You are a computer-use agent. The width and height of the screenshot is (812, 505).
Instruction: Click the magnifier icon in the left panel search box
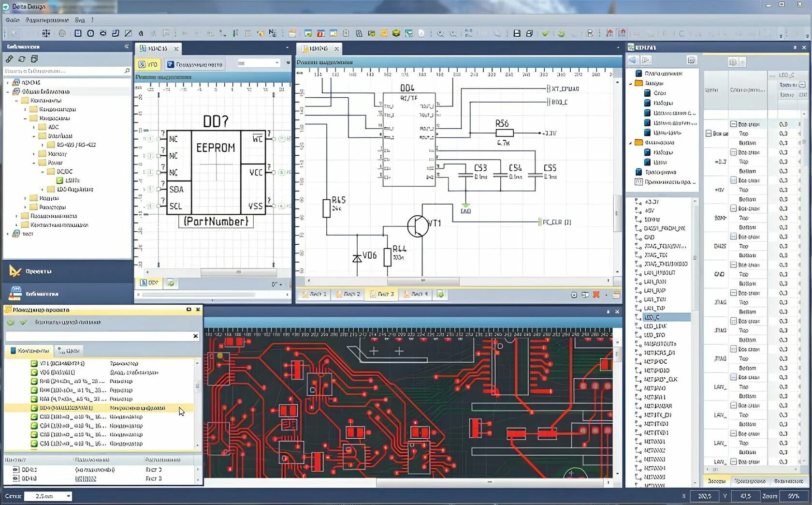(x=127, y=71)
